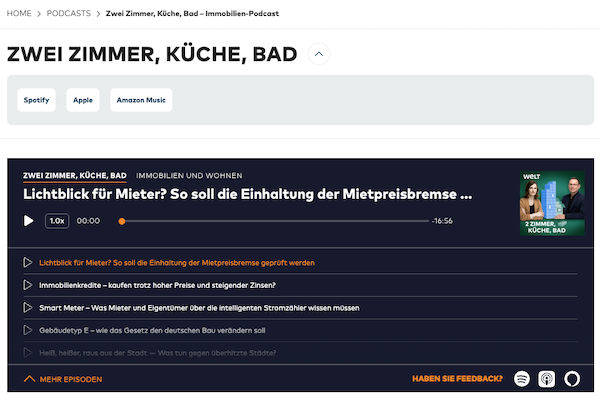Image resolution: width=600 pixels, height=400 pixels.
Task: Navigate to PODCASTS breadcrumb
Action: tap(68, 13)
